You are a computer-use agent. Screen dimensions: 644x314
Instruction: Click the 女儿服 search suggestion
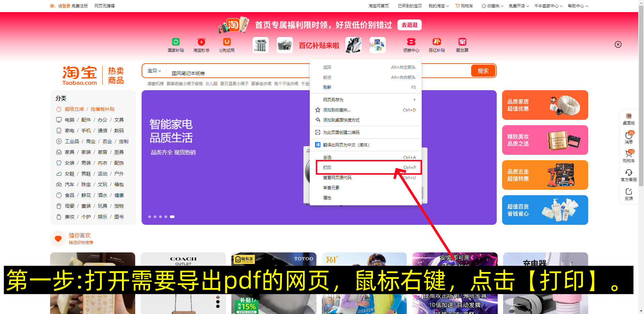(212, 84)
